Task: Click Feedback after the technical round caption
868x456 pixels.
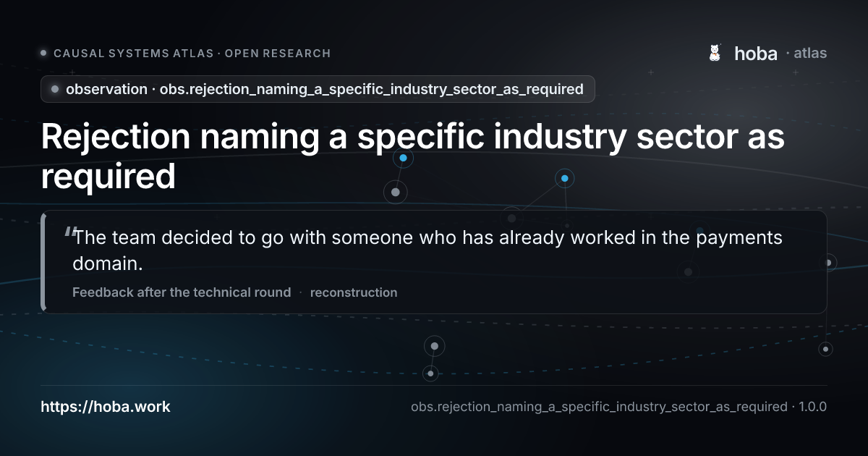Action: (182, 292)
